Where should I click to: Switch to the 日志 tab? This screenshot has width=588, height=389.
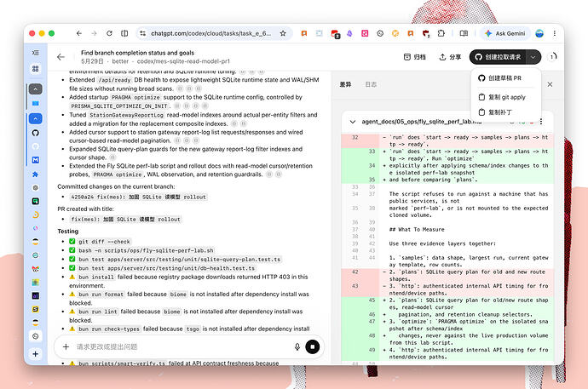point(371,84)
